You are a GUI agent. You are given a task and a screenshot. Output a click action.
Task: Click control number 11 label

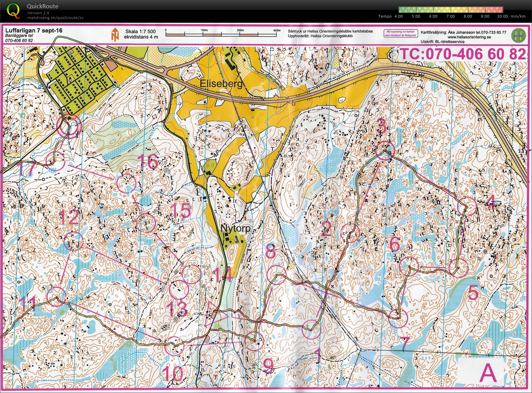27,304
